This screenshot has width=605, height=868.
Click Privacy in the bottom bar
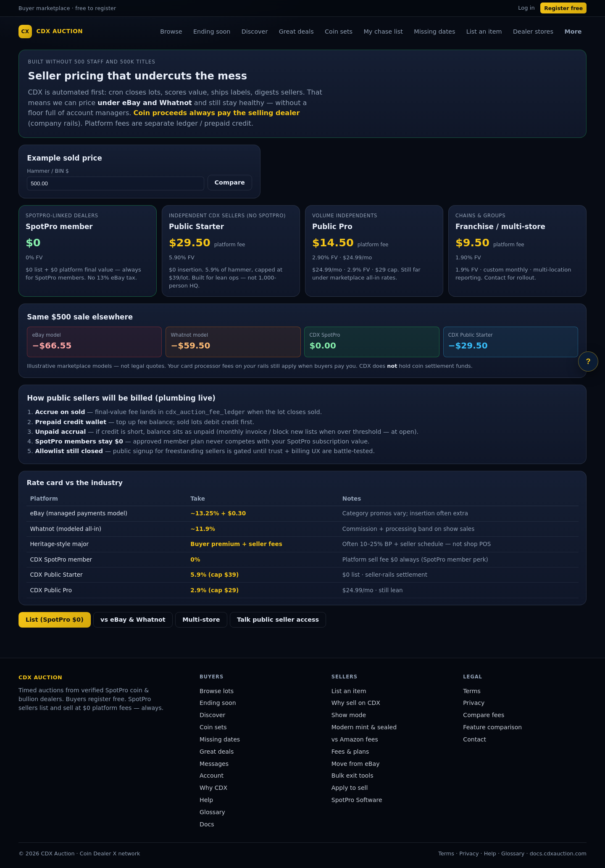pyautogui.click(x=469, y=854)
